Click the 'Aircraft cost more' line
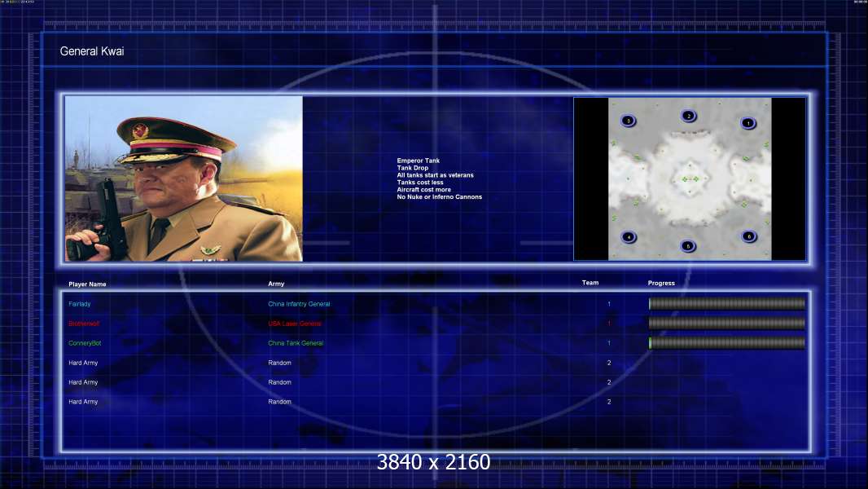This screenshot has height=489, width=868. 424,189
